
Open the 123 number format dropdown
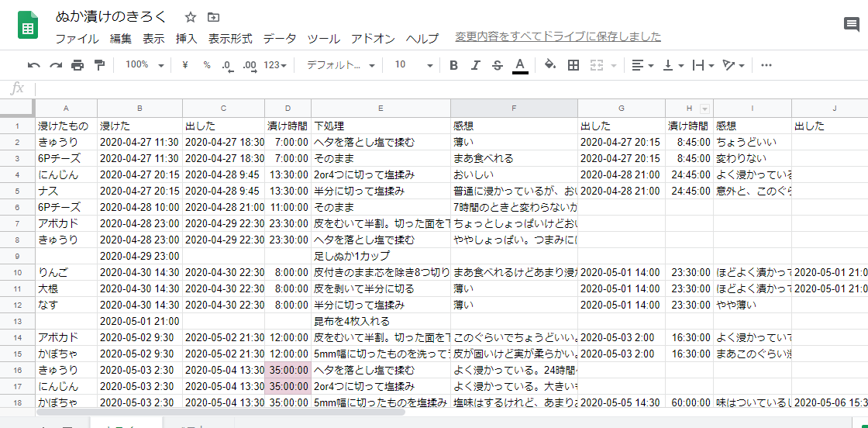pyautogui.click(x=275, y=65)
